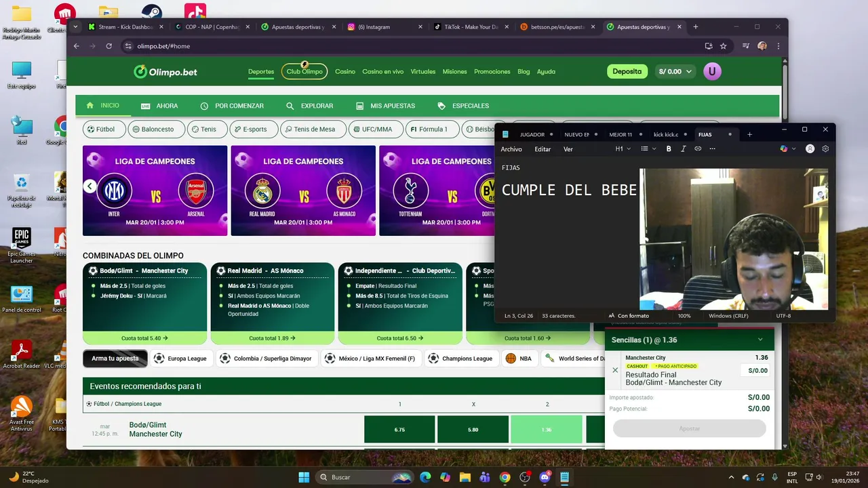This screenshot has width=868, height=488.
Task: Click the carousel previous arrow
Action: [90, 186]
